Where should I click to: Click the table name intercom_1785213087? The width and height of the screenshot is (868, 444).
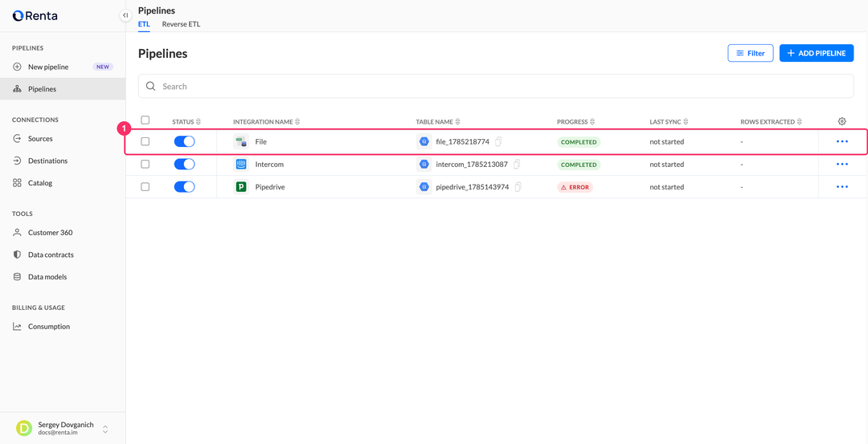pyautogui.click(x=473, y=165)
